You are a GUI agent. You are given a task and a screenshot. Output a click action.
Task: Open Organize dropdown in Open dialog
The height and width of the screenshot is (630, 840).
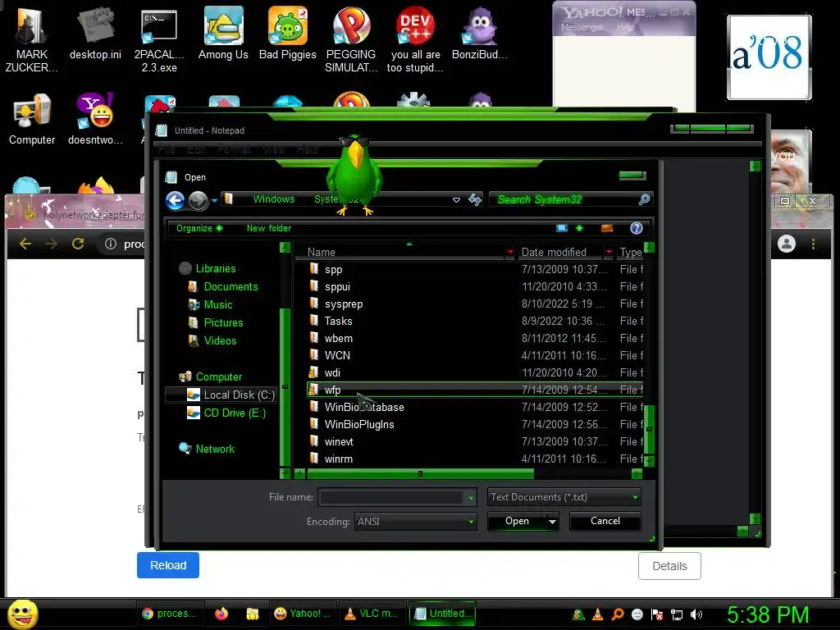pyautogui.click(x=199, y=228)
